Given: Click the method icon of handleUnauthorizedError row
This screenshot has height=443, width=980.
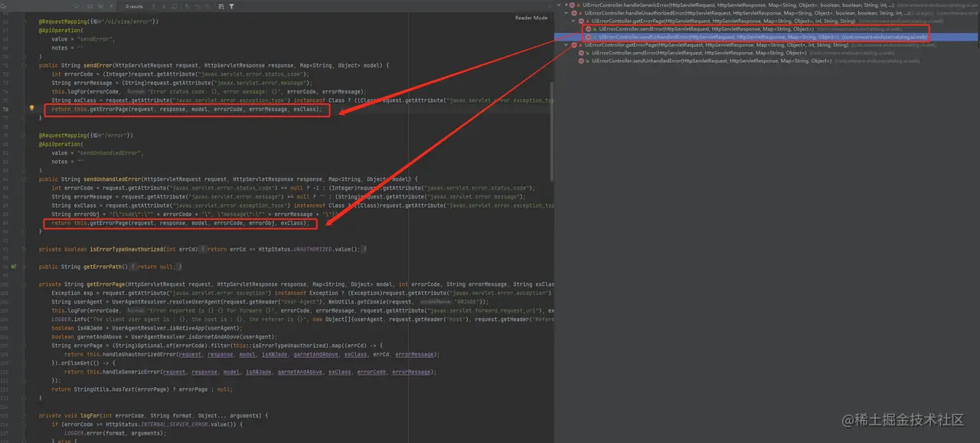Looking at the screenshot, I should [x=573, y=13].
